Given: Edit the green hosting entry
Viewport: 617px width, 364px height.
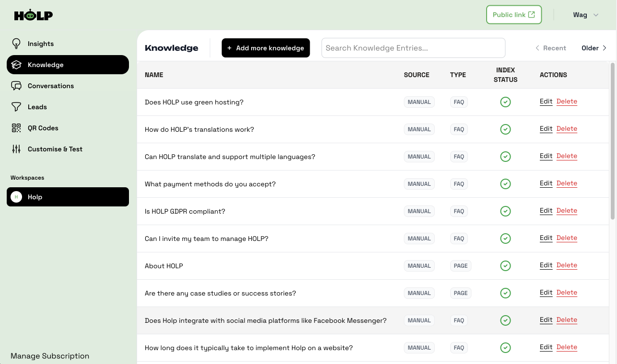Looking at the screenshot, I should tap(546, 102).
